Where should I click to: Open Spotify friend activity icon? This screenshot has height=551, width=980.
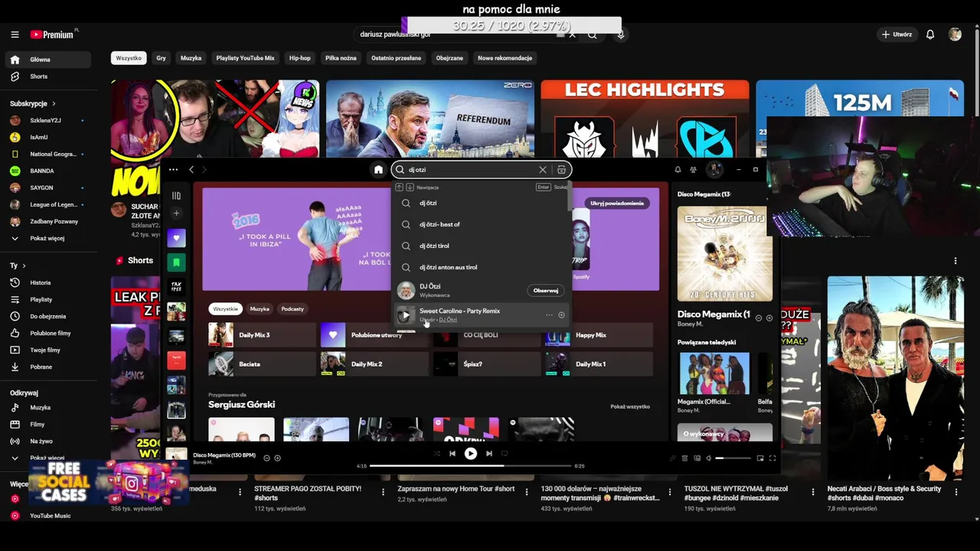(x=694, y=170)
